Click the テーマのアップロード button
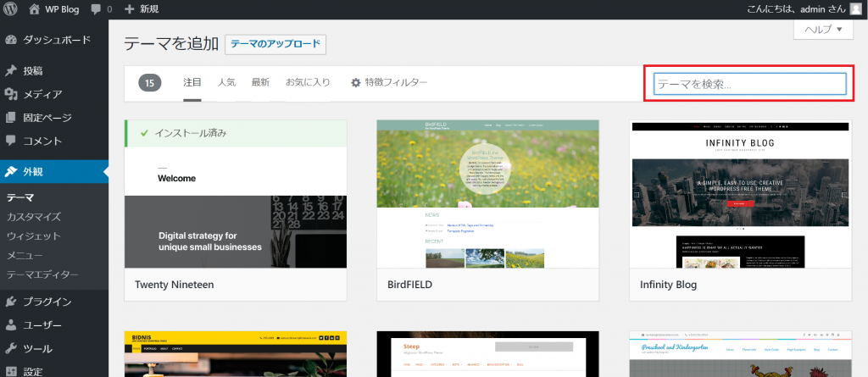The image size is (868, 377). point(275,45)
